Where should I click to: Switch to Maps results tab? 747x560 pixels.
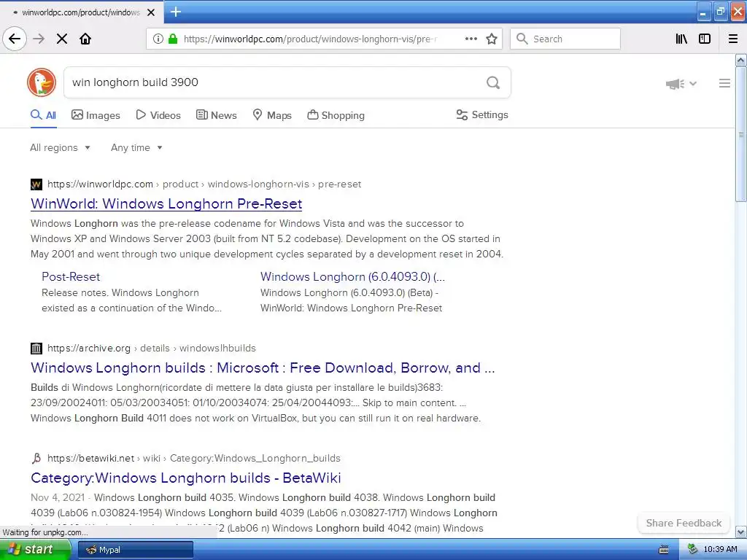click(272, 115)
